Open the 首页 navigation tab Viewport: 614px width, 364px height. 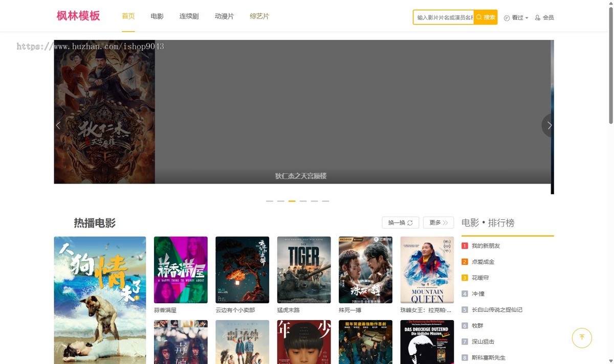pos(128,16)
